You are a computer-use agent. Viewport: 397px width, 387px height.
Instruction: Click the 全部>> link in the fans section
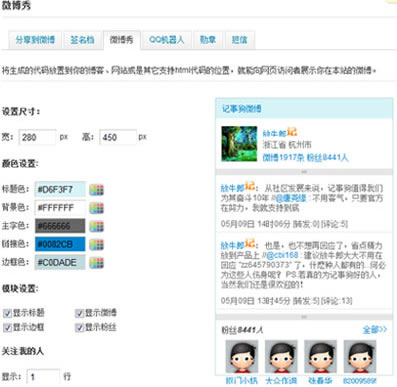375,330
